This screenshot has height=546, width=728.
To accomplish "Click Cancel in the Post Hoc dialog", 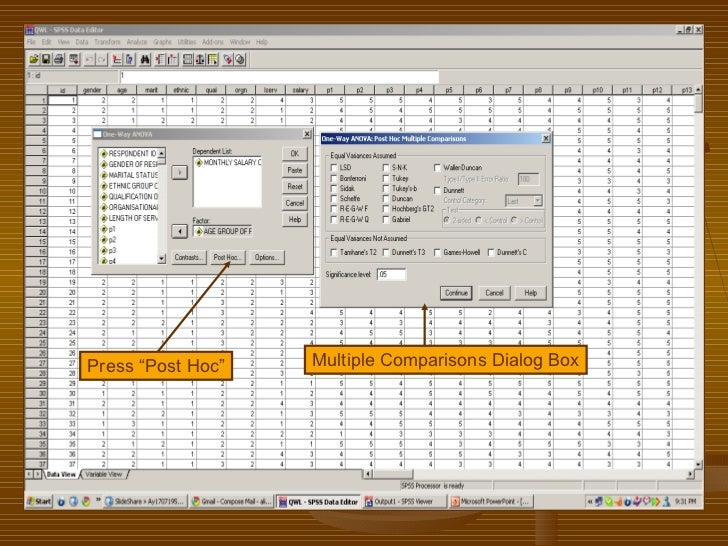I will pos(494,293).
